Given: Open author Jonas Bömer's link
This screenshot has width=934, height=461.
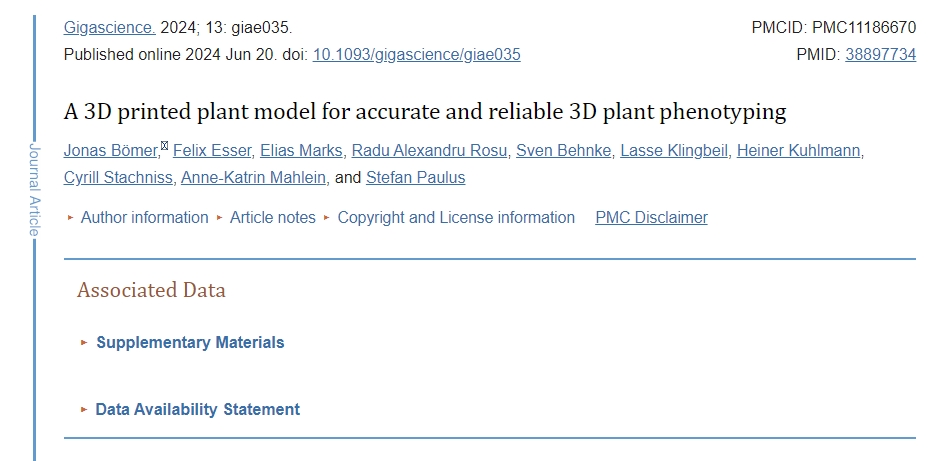Looking at the screenshot, I should 110,151.
